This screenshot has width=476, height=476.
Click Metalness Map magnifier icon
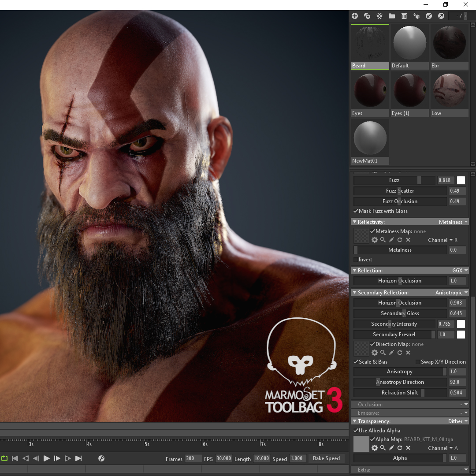383,240
